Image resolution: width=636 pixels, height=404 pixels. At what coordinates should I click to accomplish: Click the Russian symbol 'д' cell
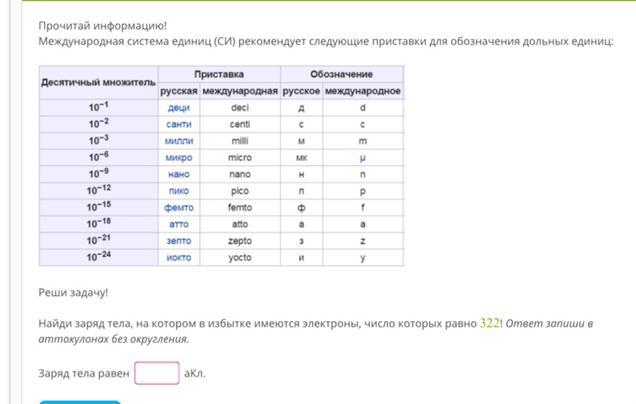(301, 108)
